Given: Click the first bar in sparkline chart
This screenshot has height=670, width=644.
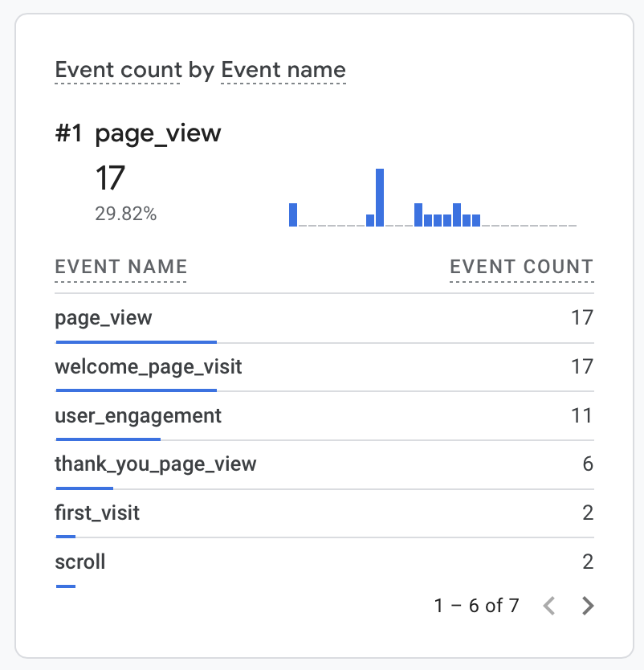Looking at the screenshot, I should click(293, 214).
